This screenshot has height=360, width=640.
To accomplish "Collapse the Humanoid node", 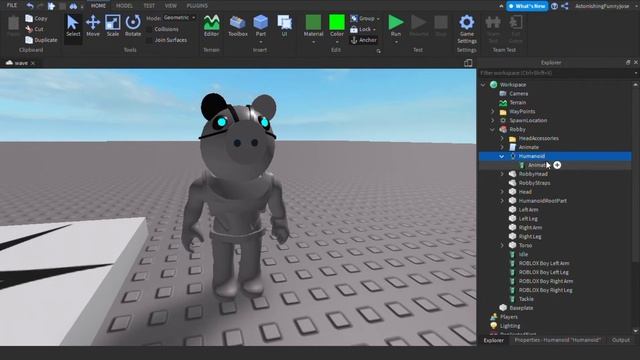I will coord(502,156).
